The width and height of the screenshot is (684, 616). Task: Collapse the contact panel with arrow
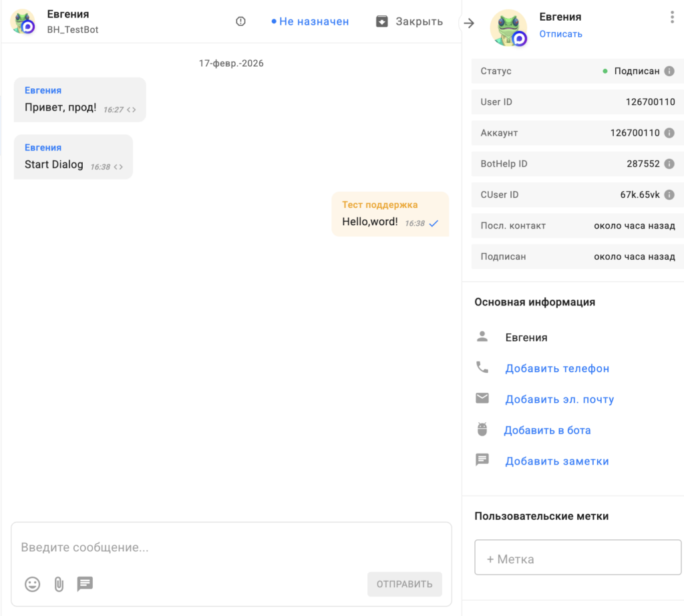[469, 23]
